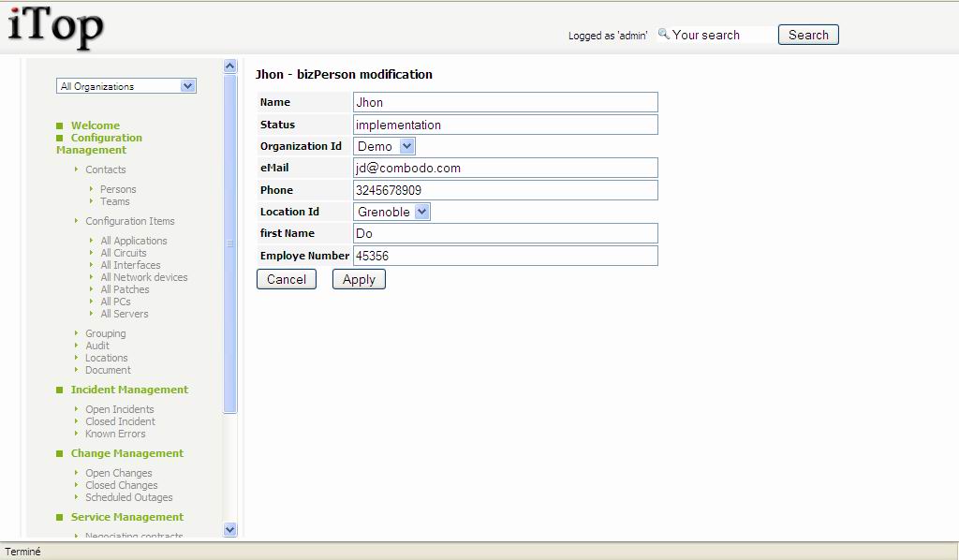Open the Location Id Grenoble dropdown
The image size is (959, 560).
(x=392, y=212)
